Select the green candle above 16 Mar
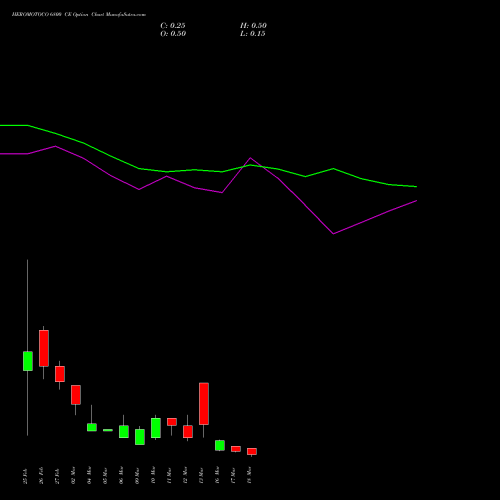Viewport: 500px width, 500px height. click(220, 445)
